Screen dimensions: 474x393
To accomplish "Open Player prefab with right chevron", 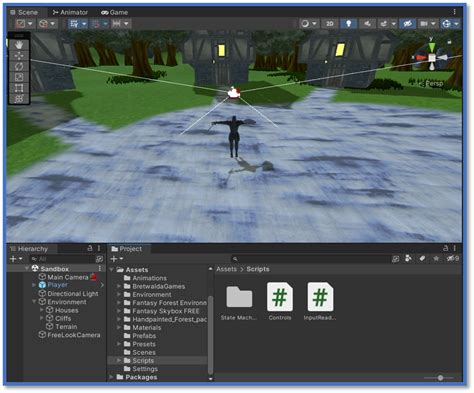I will click(102, 285).
